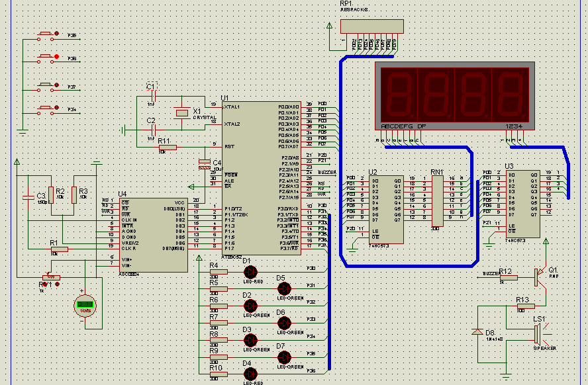Select LED D4 at the bottom
Viewport: 588px width, 385px height.
tap(250, 374)
